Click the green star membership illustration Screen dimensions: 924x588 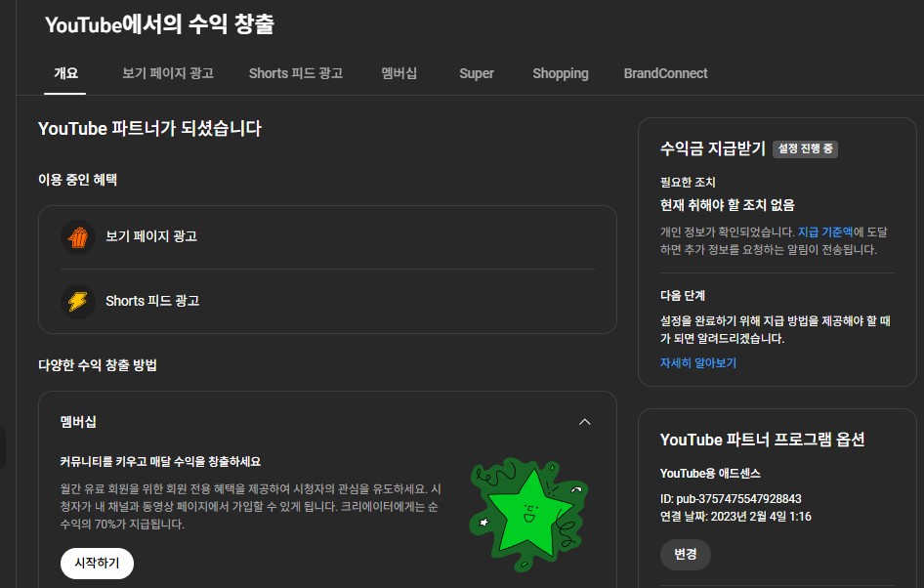528,515
